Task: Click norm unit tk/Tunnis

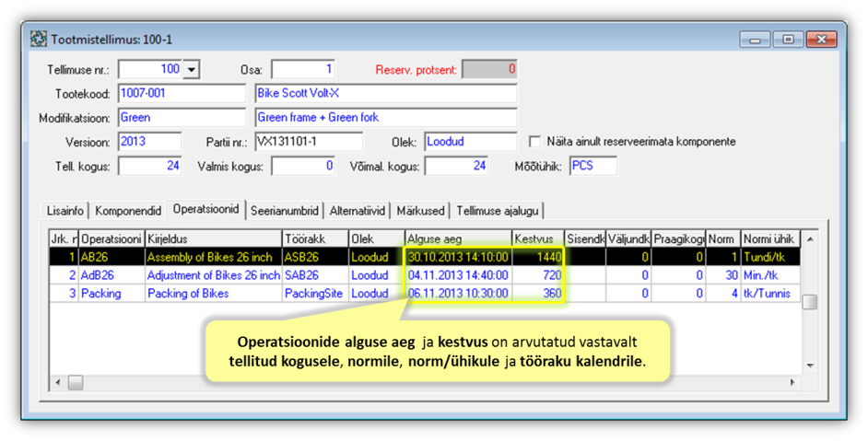Action: coord(768,294)
